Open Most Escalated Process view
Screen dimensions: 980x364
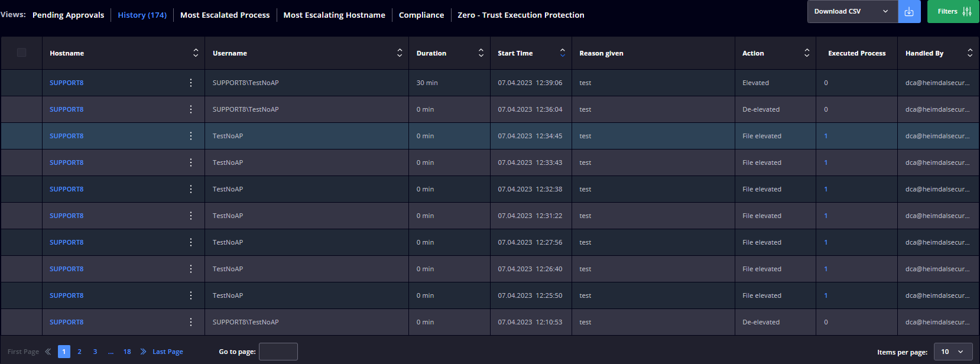click(x=225, y=15)
